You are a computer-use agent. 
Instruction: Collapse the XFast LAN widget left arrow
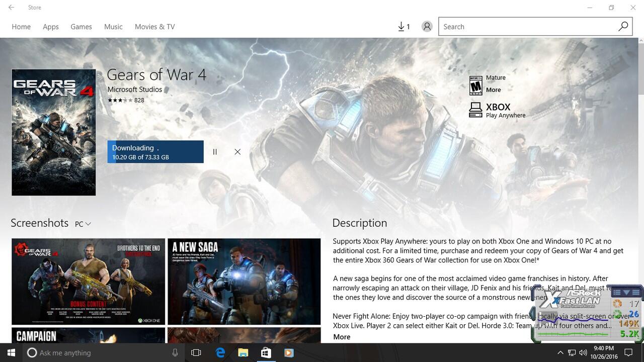click(532, 314)
